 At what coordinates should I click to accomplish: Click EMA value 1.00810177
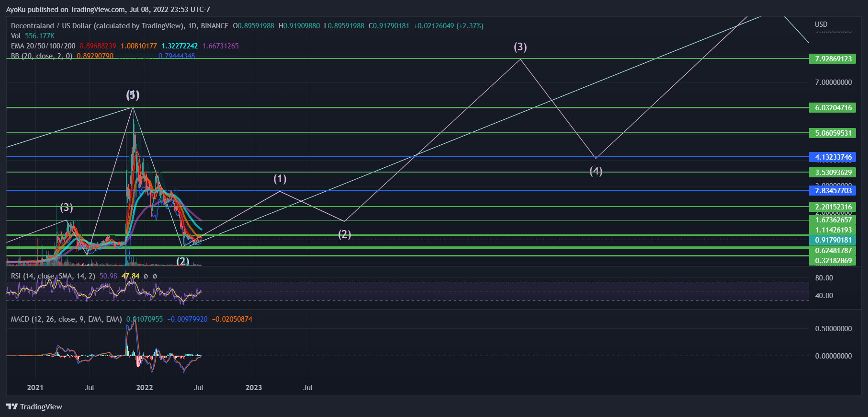(x=139, y=46)
